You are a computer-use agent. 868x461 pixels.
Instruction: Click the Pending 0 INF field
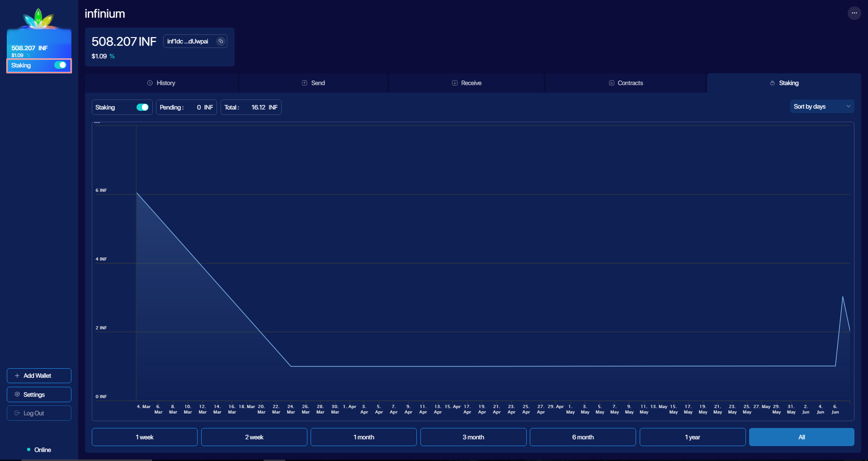tap(186, 107)
